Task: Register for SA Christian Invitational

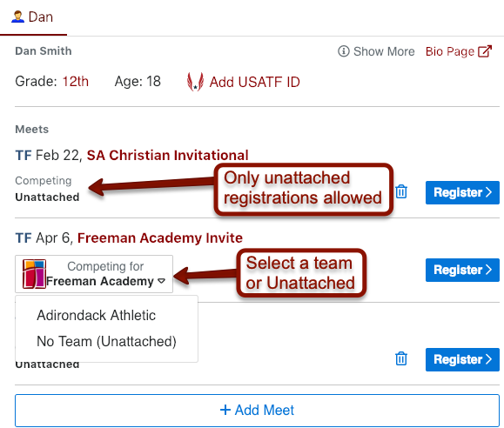Action: click(x=462, y=192)
